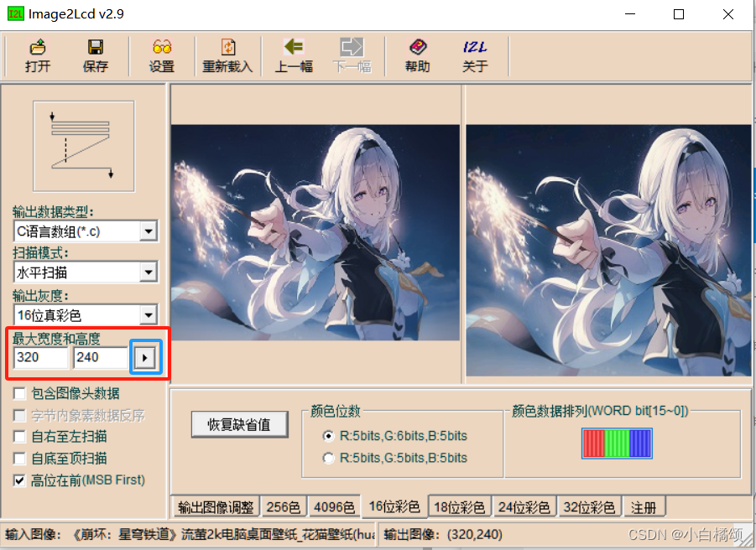Enable 自右至左扫描 checkbox

(x=19, y=436)
